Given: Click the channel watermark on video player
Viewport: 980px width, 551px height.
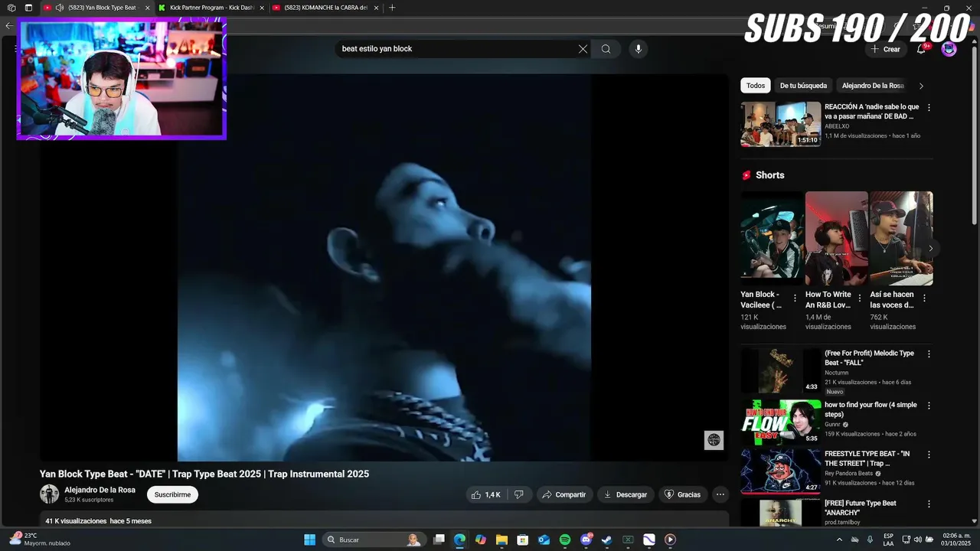Looking at the screenshot, I should (714, 440).
